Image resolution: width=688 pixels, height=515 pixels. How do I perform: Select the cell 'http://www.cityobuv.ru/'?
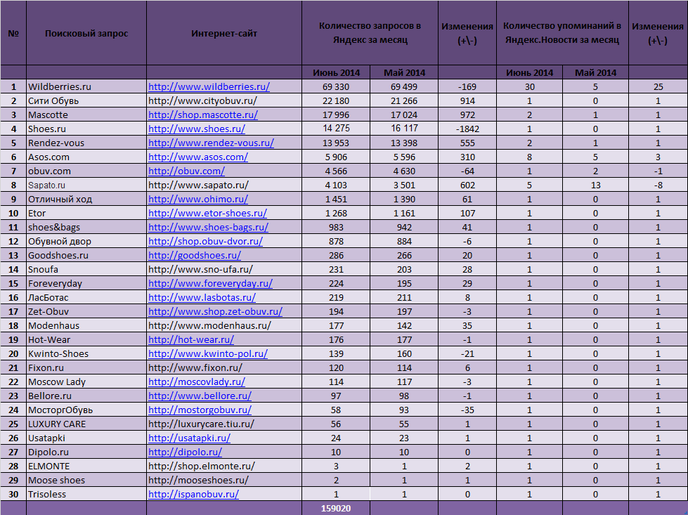pos(224,100)
